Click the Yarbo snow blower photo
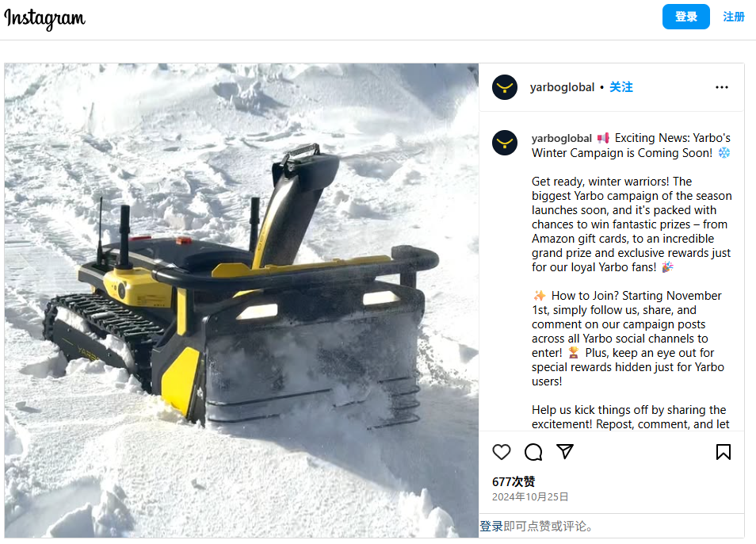Screen dimensions: 756x544 [x=242, y=301]
